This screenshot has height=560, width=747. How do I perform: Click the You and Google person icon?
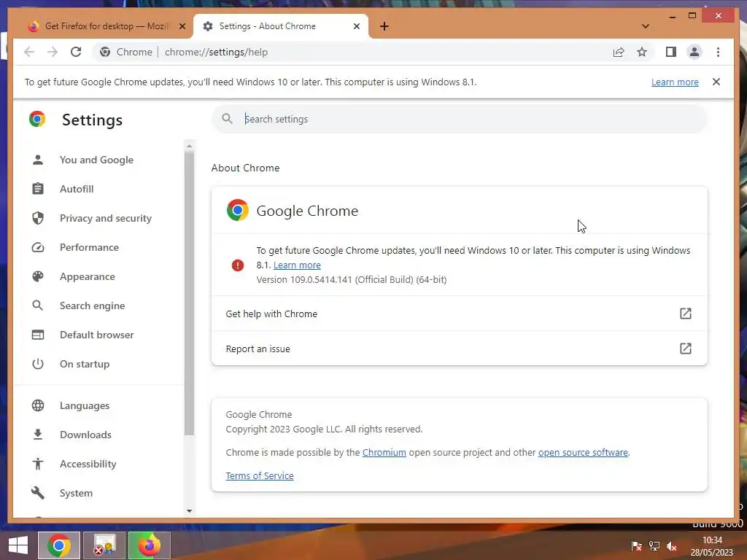pos(38,160)
